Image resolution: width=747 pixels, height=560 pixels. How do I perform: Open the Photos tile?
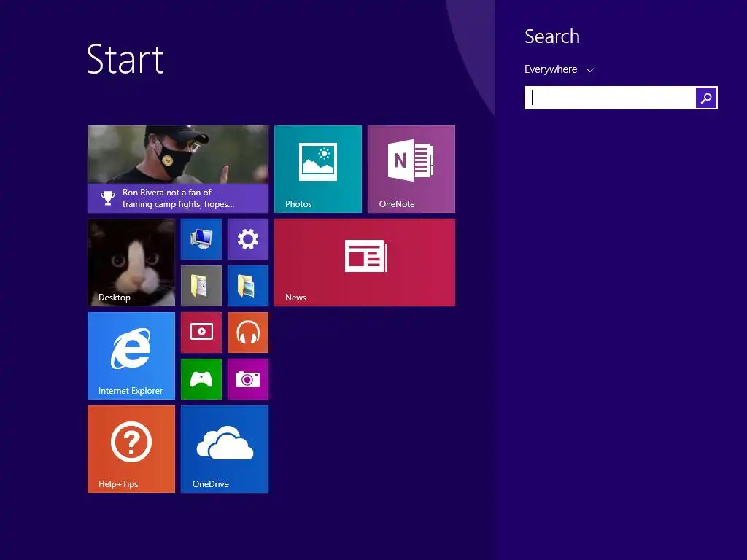coord(318,169)
